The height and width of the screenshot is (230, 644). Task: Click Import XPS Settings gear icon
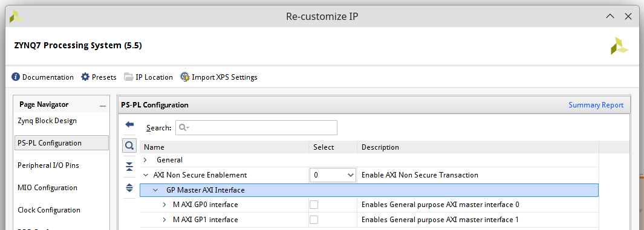point(185,77)
